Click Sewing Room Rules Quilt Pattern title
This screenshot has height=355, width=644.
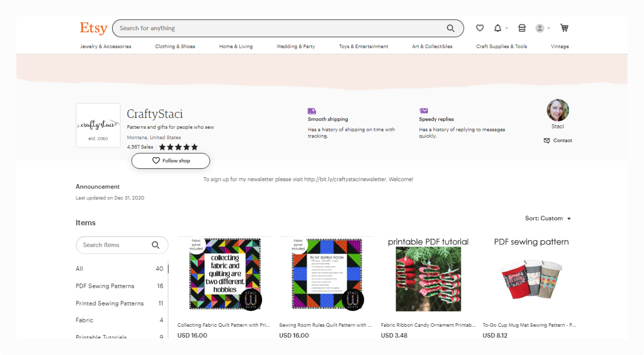tap(326, 325)
